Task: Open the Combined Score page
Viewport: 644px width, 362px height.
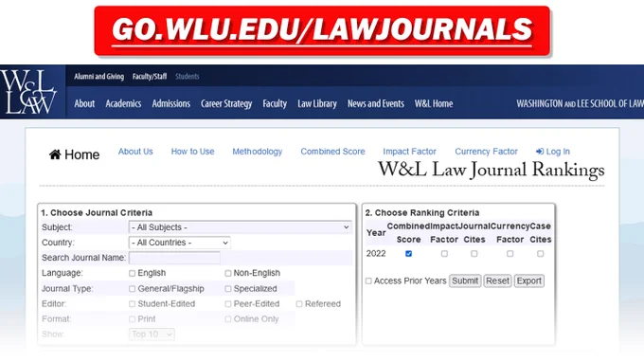Action: pos(332,152)
